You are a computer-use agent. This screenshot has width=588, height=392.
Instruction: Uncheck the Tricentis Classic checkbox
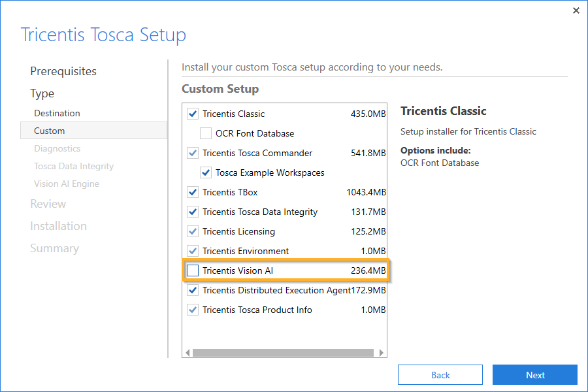(193, 114)
